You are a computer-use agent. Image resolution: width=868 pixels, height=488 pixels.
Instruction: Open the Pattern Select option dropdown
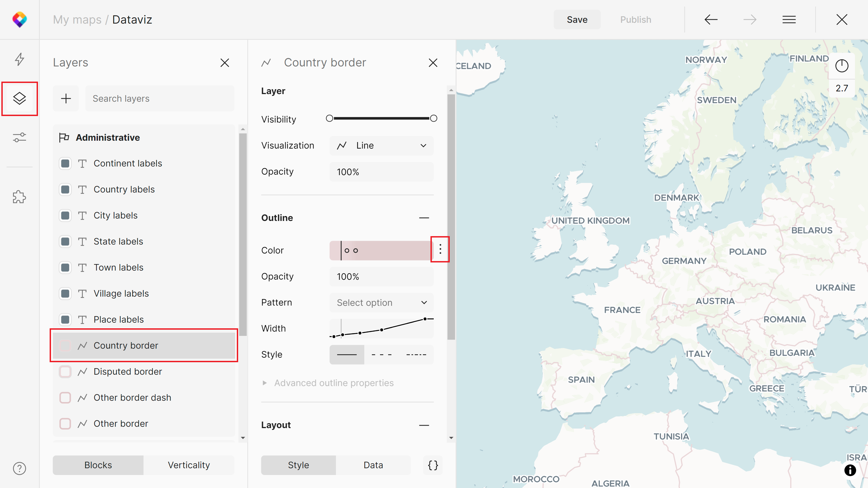click(x=381, y=303)
